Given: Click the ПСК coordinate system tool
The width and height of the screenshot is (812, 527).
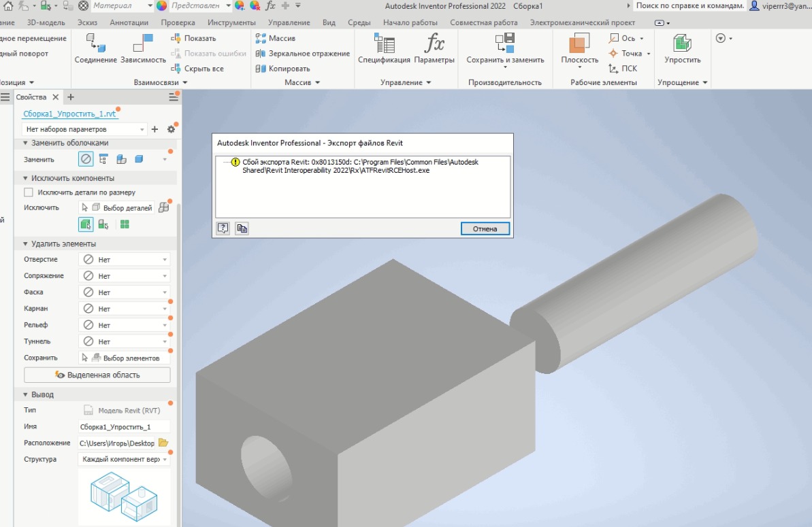Looking at the screenshot, I should [x=623, y=68].
